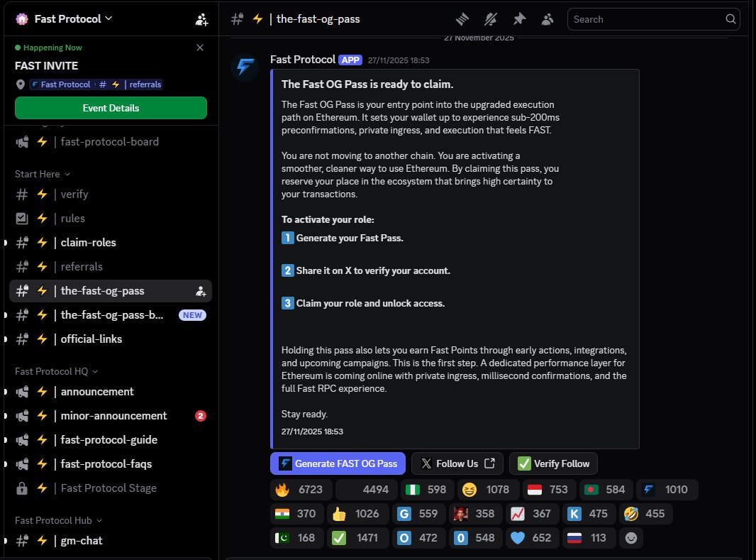Image resolution: width=756 pixels, height=560 pixels.
Task: Open the fast-protocol-faqs channel
Action: pos(111,464)
